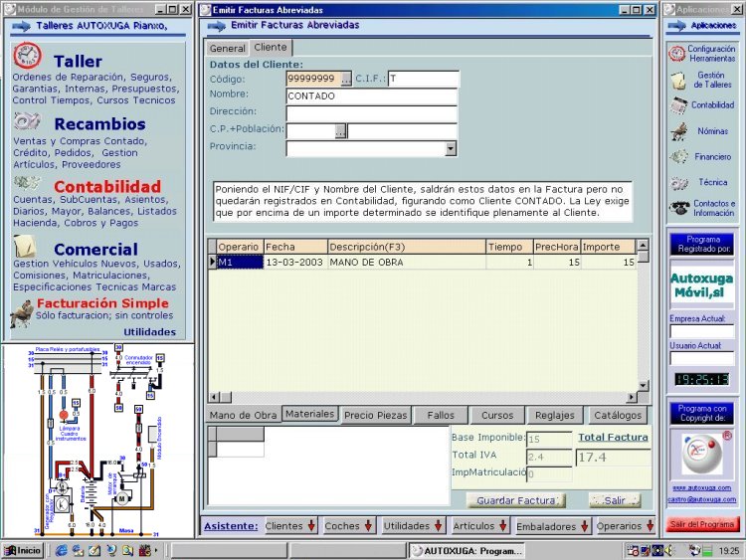746x560 pixels.
Task: Click the electrical wiring diagram thumbnail
Action: [x=97, y=441]
